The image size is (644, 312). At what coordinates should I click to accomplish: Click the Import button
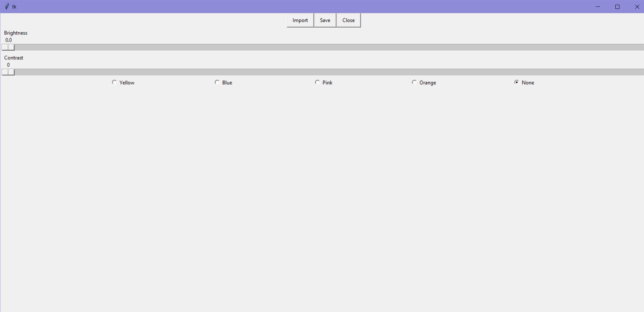300,20
